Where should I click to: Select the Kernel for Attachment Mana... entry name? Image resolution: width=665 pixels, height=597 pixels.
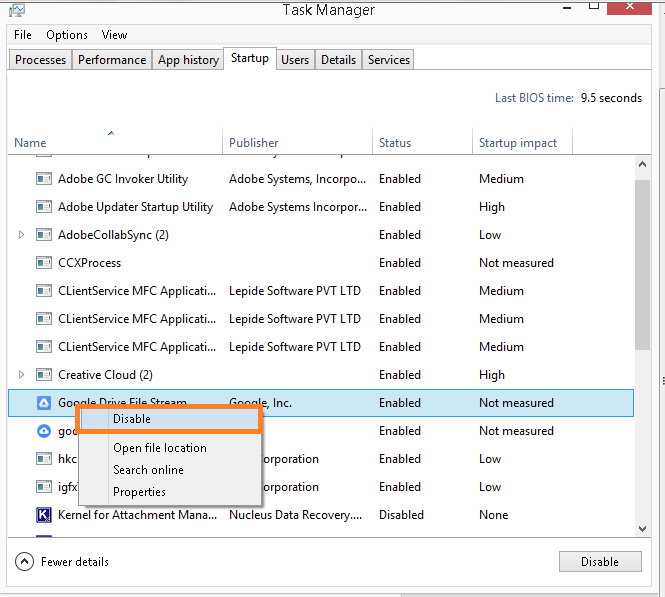coord(137,515)
